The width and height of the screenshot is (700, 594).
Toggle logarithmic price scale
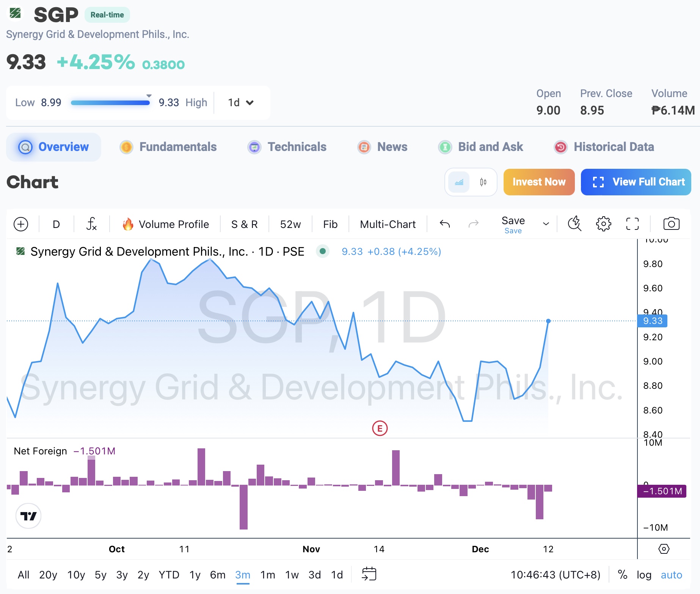644,575
